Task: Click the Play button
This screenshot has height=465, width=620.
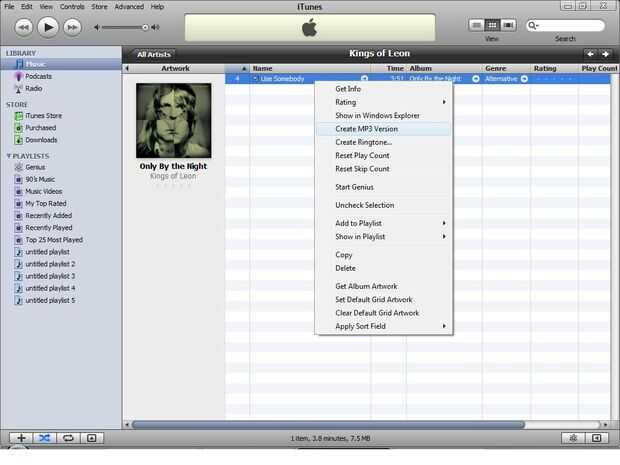Action: coord(48,27)
